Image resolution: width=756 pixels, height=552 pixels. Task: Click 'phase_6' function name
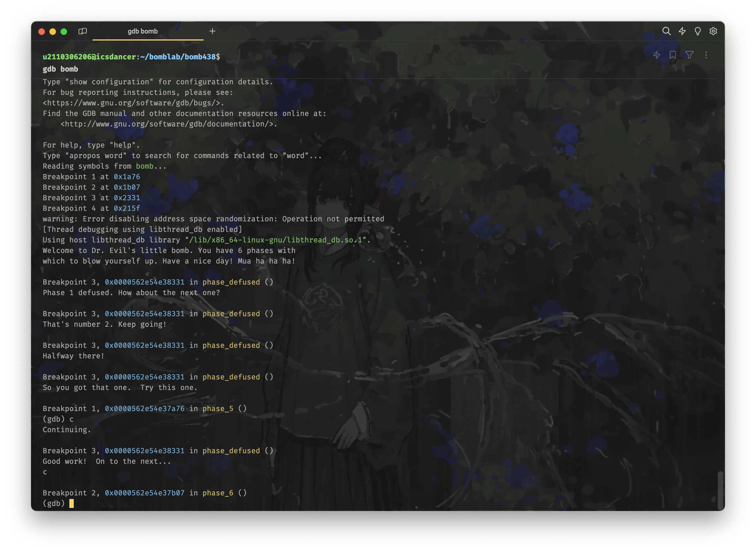[218, 493]
